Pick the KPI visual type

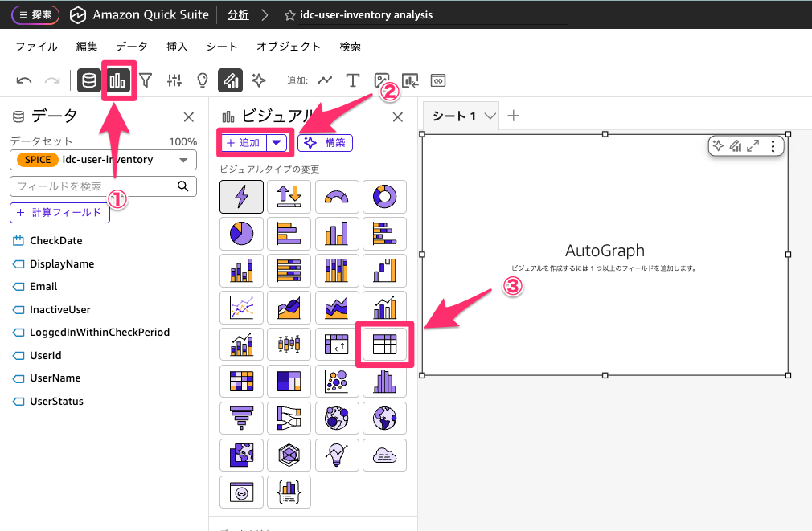pos(289,197)
